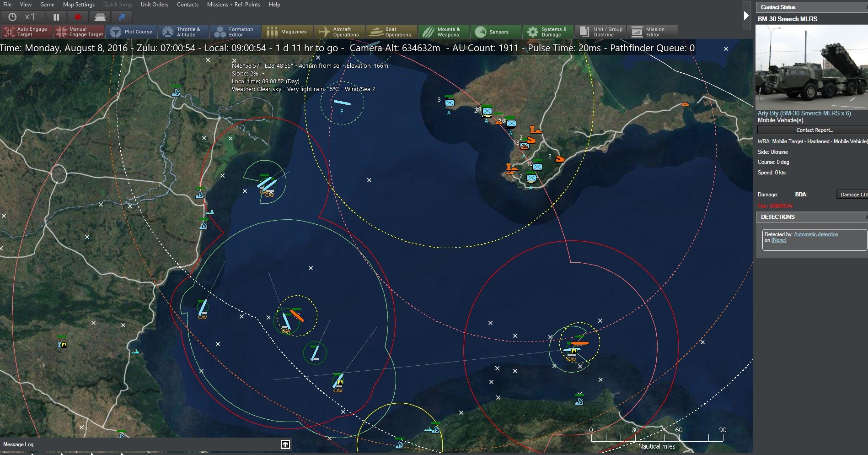Toggle the Message Log panel open
868x455 pixels.
point(284,444)
